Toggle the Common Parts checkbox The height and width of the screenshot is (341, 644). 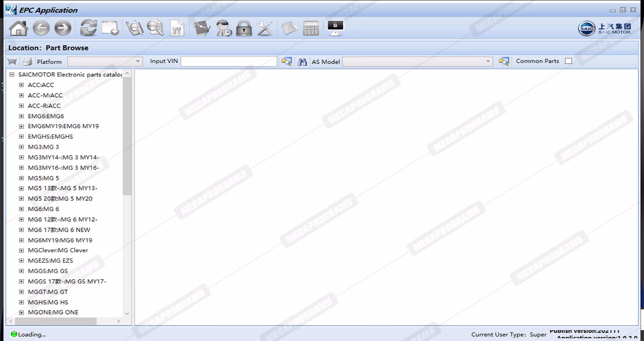tap(569, 61)
